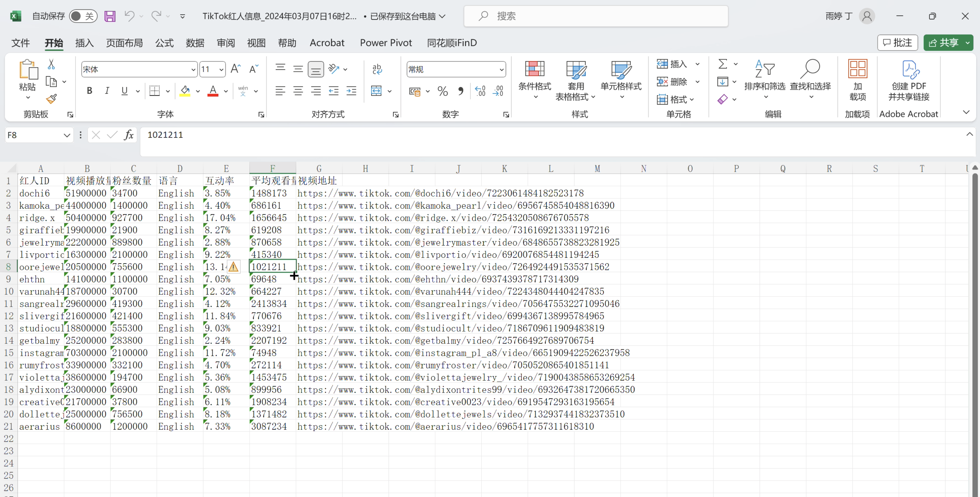
Task: Click the Undo arrow icon
Action: pos(129,16)
